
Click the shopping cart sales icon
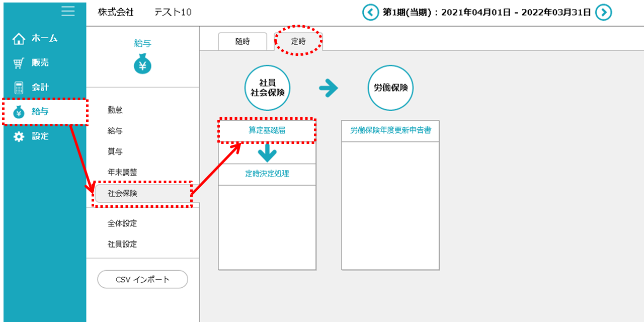19,63
